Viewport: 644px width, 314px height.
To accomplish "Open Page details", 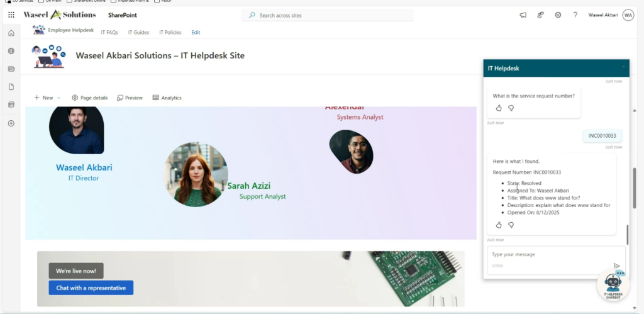I will [x=89, y=98].
